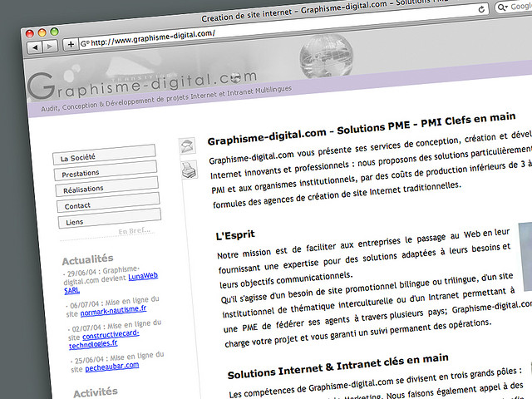Follow the normark-nautisme.fr link
532x399 pixels.
pos(113,311)
